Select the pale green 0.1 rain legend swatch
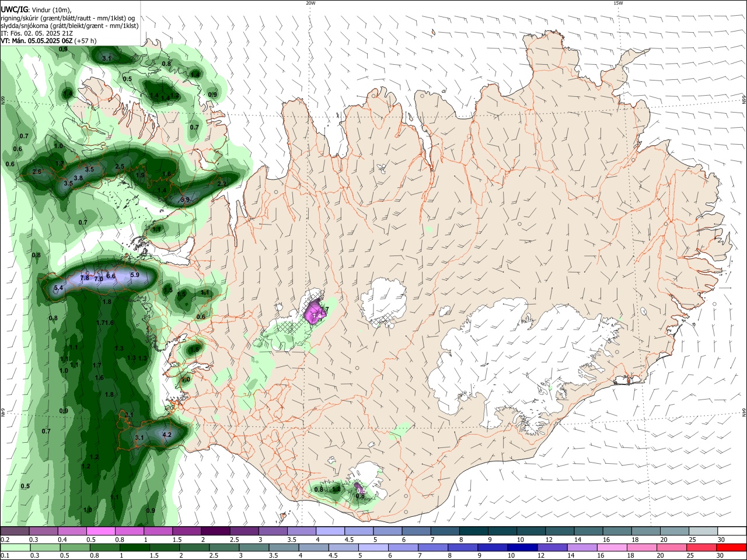The width and height of the screenshot is (747, 560). point(16,547)
